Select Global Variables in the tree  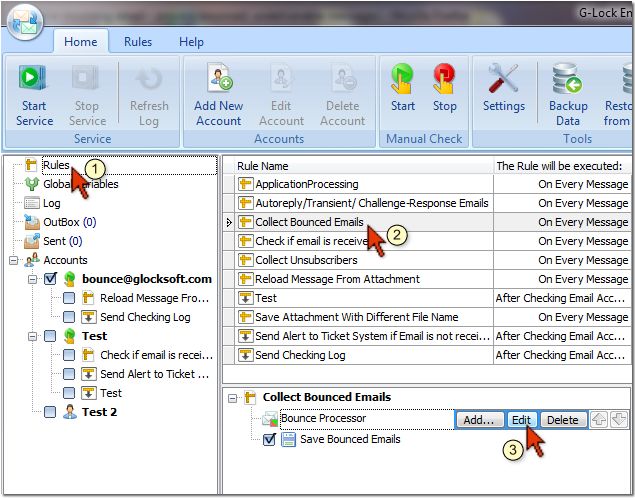click(x=81, y=184)
